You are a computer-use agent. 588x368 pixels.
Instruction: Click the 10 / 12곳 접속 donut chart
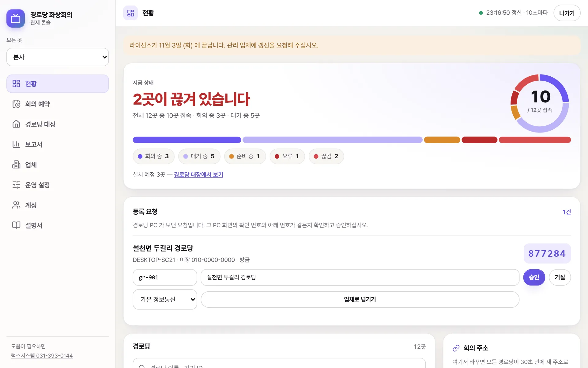[x=540, y=103]
